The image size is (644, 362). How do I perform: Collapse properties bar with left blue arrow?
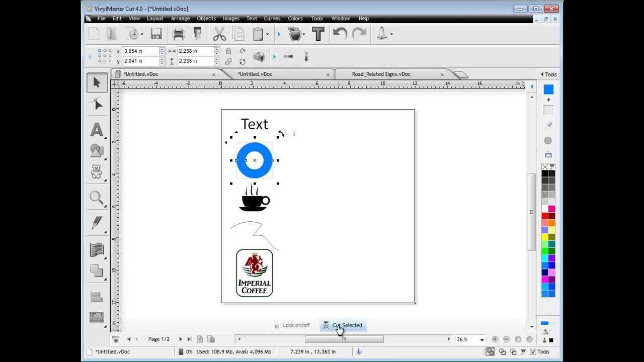click(x=90, y=56)
